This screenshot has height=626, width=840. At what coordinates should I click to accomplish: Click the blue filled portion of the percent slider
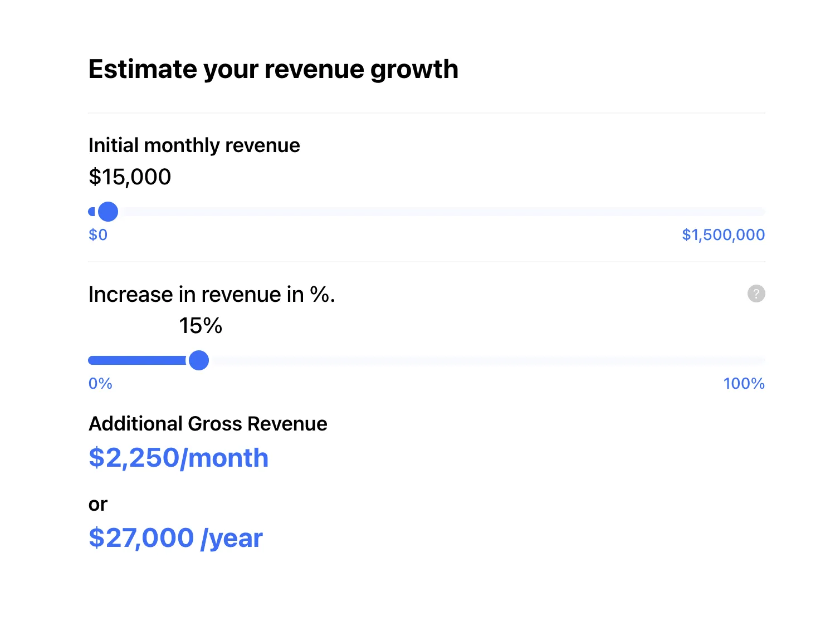pyautogui.click(x=137, y=360)
